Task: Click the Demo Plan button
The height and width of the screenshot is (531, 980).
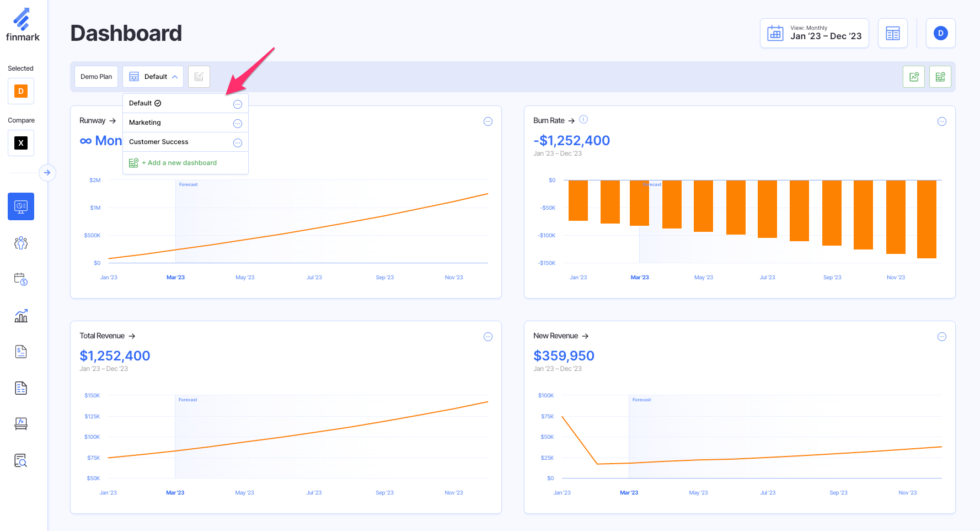Action: coord(96,76)
